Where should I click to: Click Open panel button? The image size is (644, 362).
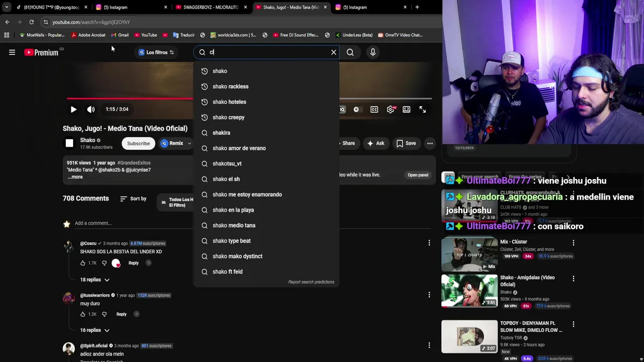click(418, 175)
